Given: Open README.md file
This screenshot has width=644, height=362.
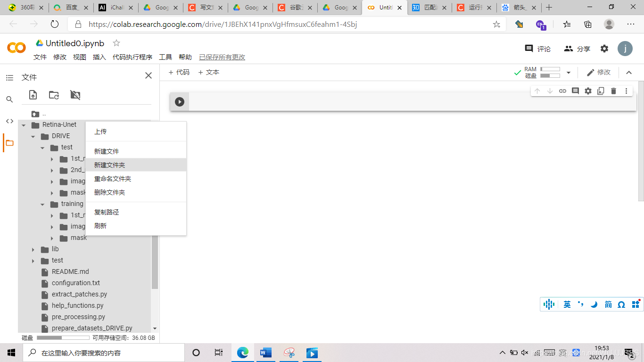Looking at the screenshot, I should (70, 272).
